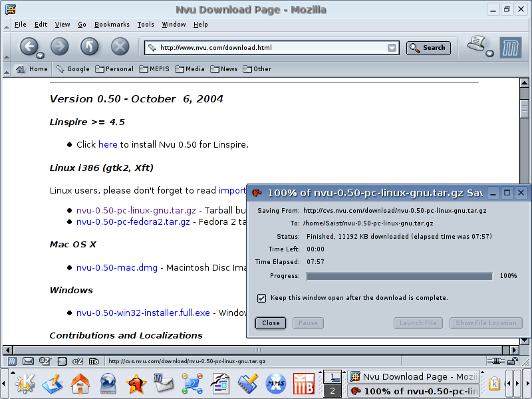Viewport: 532px width, 399px height.
Task: Collapse the bookmarks toolbar grippy
Action: tap(6, 69)
